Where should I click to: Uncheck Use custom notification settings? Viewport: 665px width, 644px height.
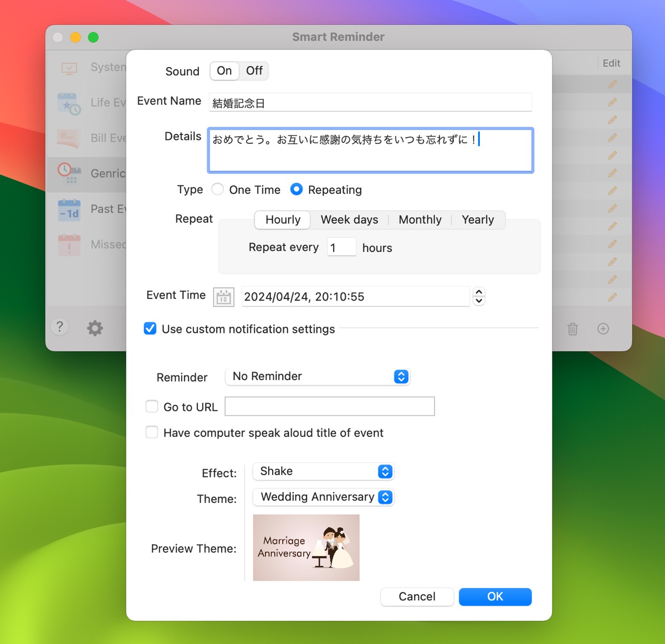150,328
